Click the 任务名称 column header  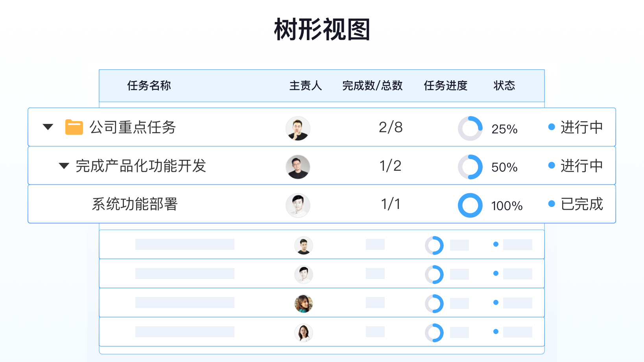(149, 85)
